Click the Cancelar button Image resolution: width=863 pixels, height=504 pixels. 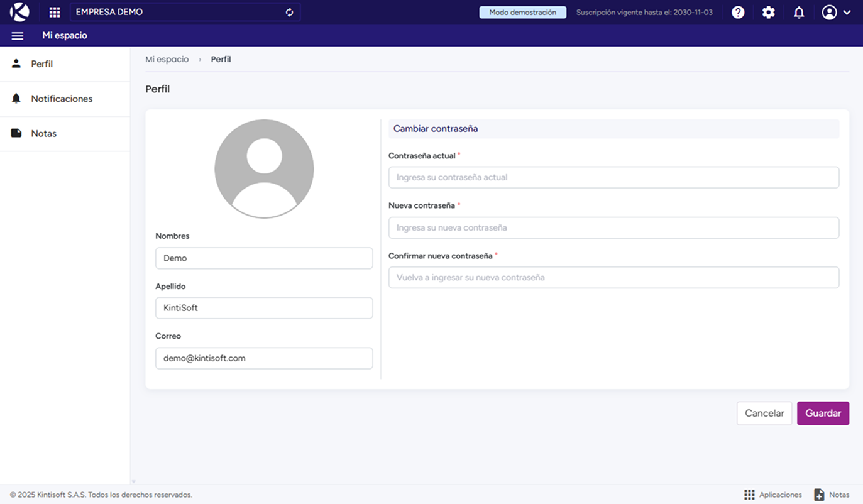click(764, 413)
